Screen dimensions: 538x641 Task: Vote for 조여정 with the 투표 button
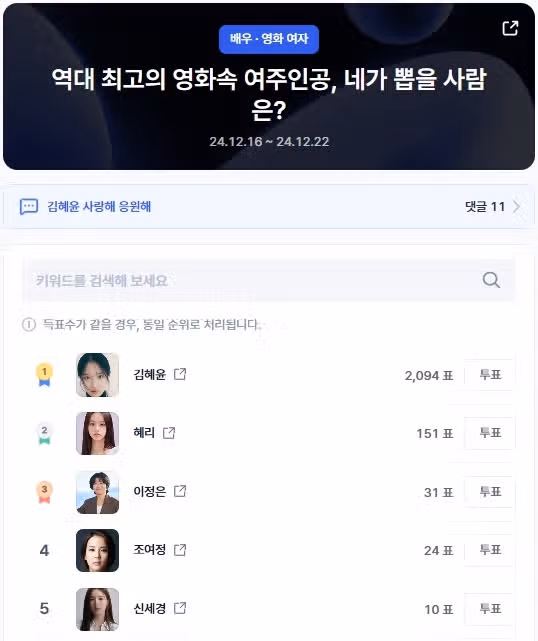[x=490, y=550]
